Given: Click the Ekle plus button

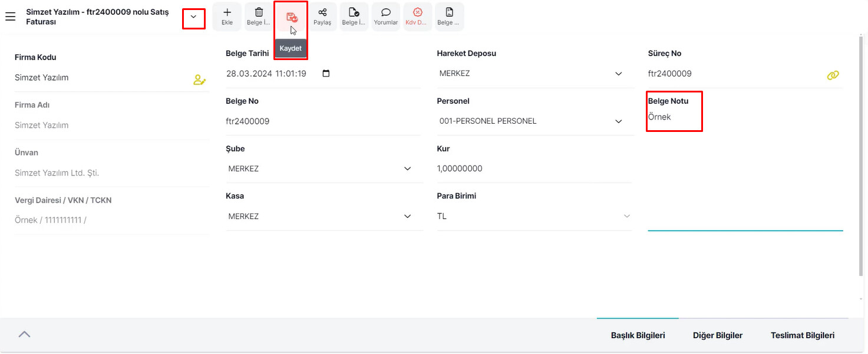Looking at the screenshot, I should tap(227, 16).
